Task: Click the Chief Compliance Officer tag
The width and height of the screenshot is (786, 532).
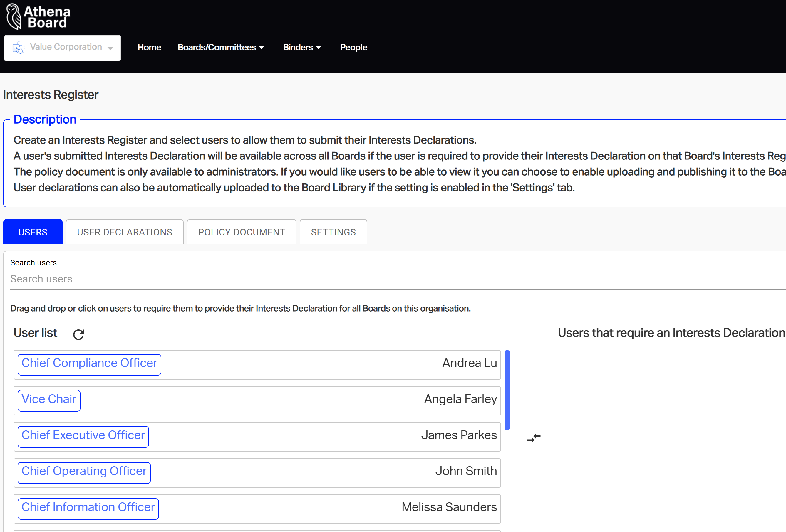Action: point(89,364)
